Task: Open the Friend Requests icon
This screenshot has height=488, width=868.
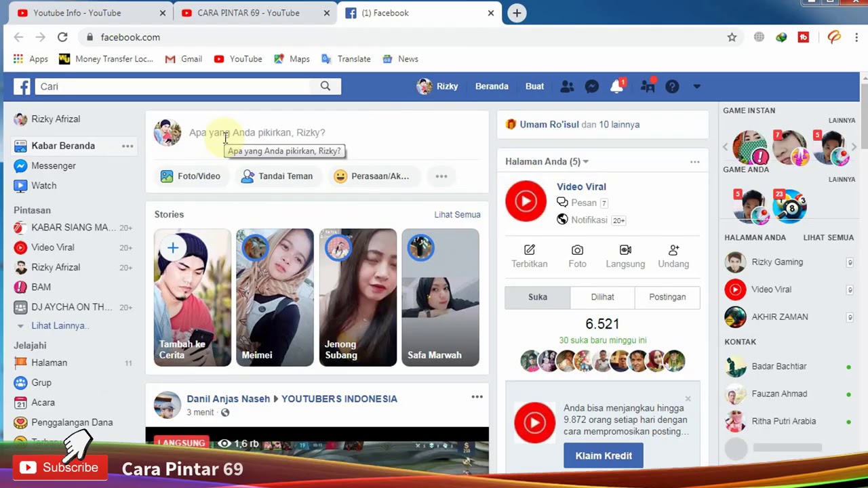Action: click(x=567, y=86)
